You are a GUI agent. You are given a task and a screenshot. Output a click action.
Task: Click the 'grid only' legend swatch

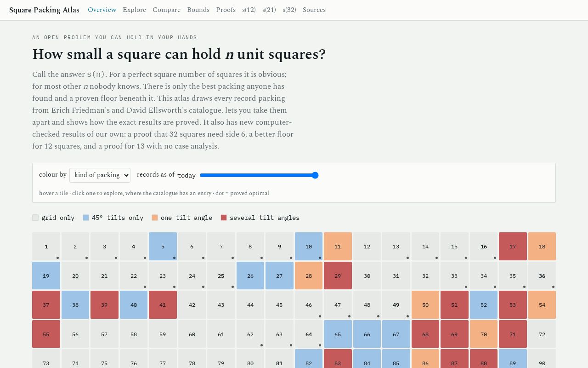click(x=35, y=218)
